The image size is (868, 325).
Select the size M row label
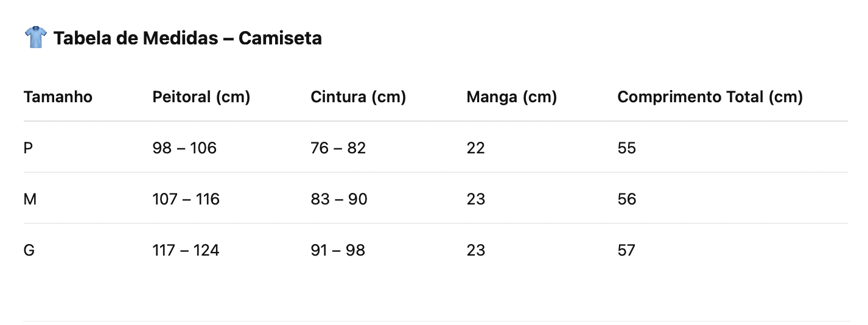pyautogui.click(x=30, y=199)
